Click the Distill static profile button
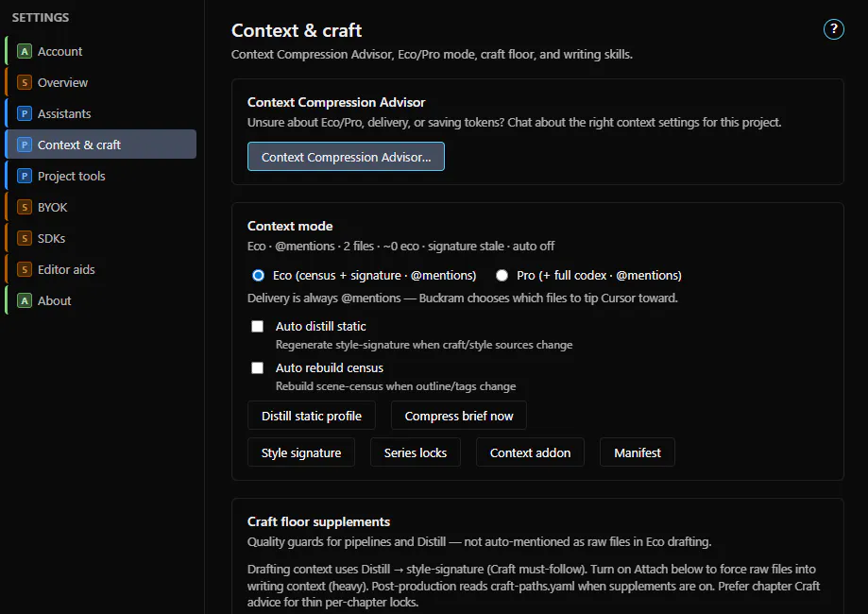868x614 pixels. [311, 416]
